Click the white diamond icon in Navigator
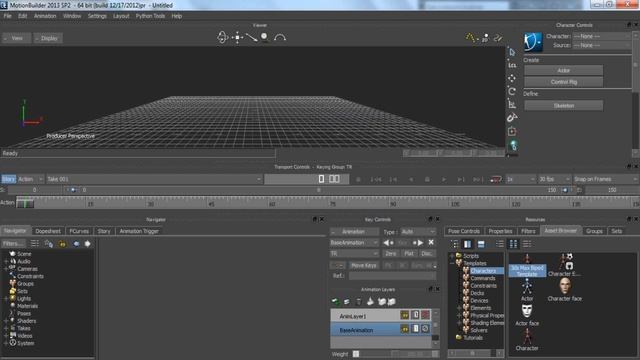The height and width of the screenshot is (360, 640). tap(87, 244)
